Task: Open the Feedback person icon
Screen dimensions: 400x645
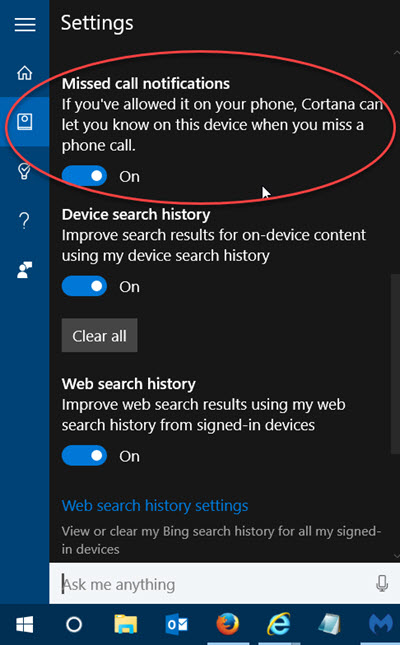Action: tap(25, 270)
